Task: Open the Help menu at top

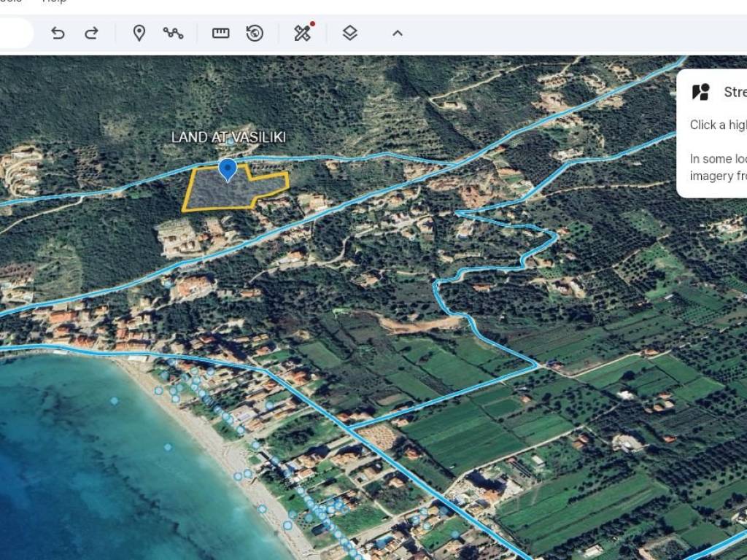Action: click(x=55, y=2)
